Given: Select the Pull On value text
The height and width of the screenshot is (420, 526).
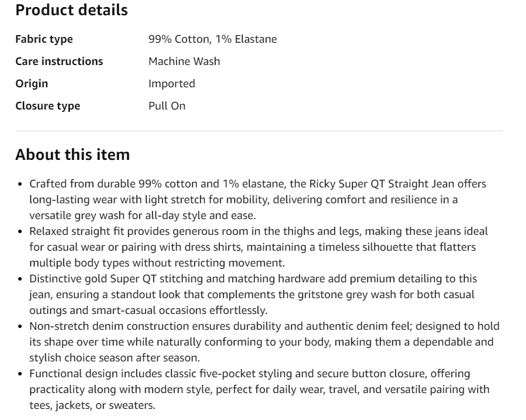Looking at the screenshot, I should pyautogui.click(x=167, y=106).
